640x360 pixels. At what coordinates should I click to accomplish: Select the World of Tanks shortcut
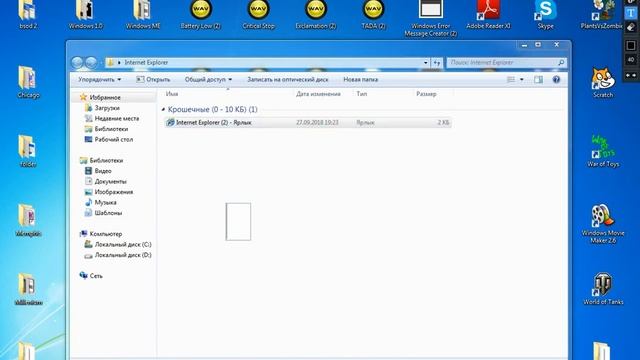(x=603, y=289)
